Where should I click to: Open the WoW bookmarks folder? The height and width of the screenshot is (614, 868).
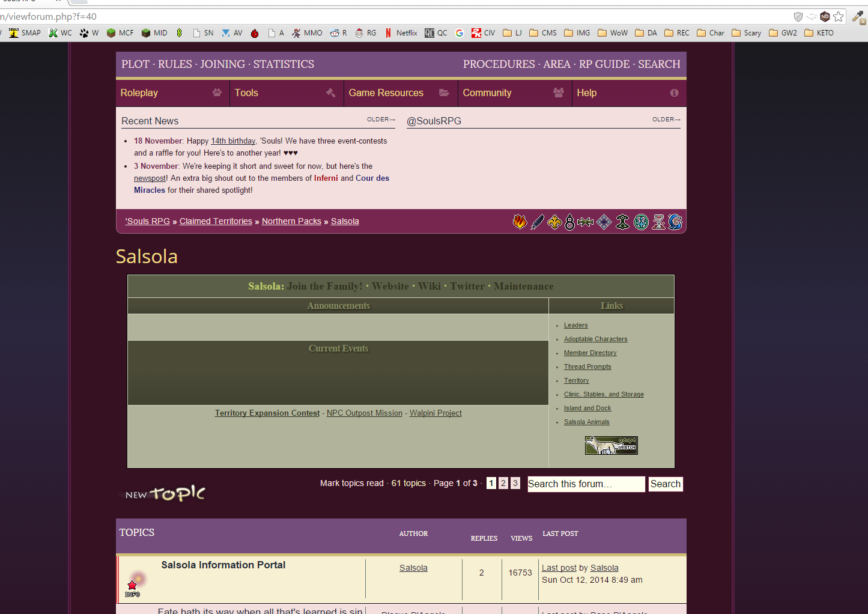click(613, 33)
